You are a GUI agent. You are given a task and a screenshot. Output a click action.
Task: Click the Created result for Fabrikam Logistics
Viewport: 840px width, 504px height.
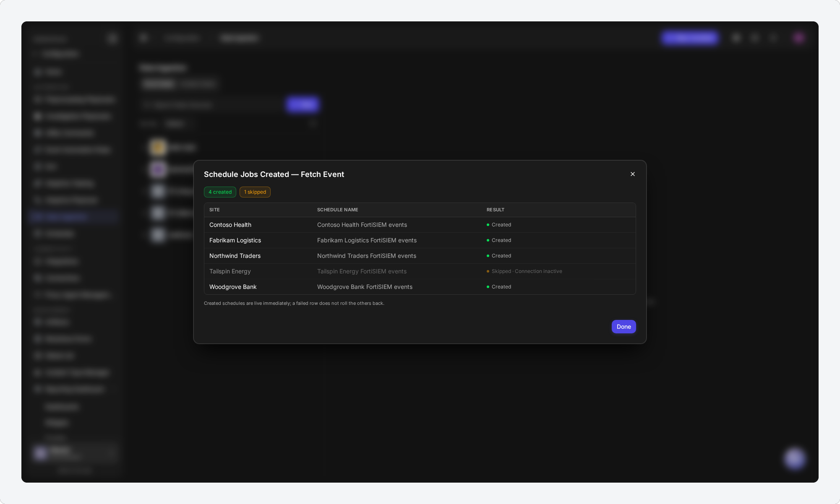pyautogui.click(x=499, y=240)
